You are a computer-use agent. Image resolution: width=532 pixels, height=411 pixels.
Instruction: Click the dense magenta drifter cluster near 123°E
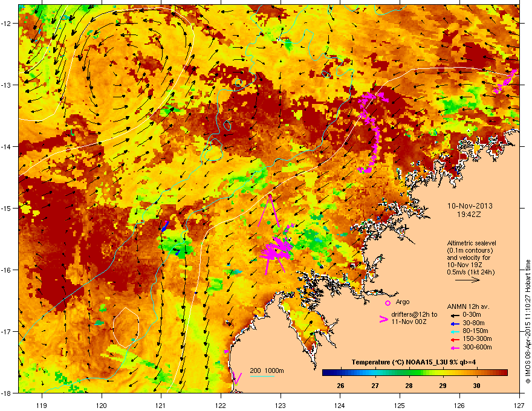point(276,249)
